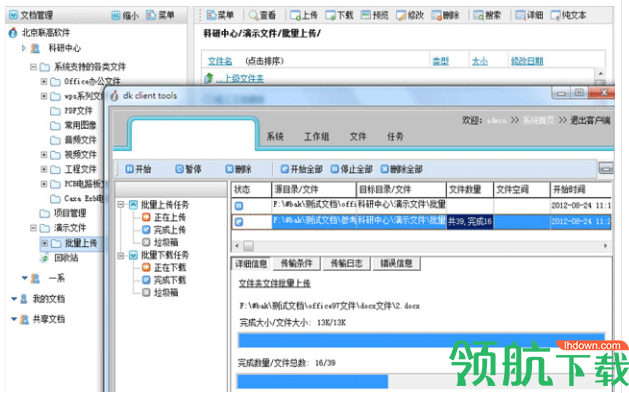Select the 常用图像 folder
The height and width of the screenshot is (393, 629).
80,126
